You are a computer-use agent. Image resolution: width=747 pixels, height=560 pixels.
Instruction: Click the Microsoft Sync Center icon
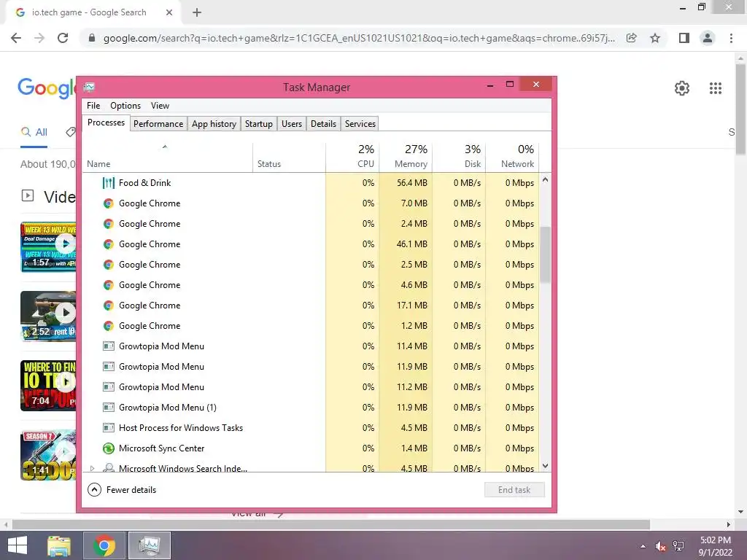click(109, 448)
